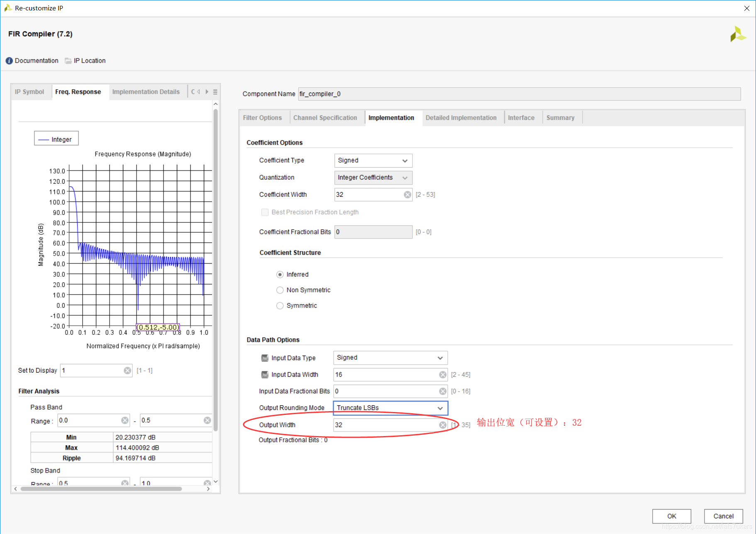Click the Xilinx logo at the top right

[x=738, y=34]
